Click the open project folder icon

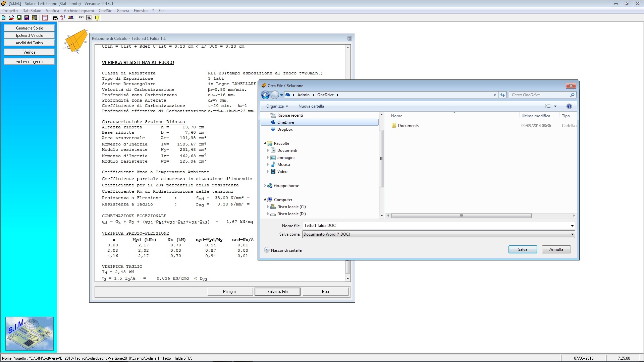(11, 18)
